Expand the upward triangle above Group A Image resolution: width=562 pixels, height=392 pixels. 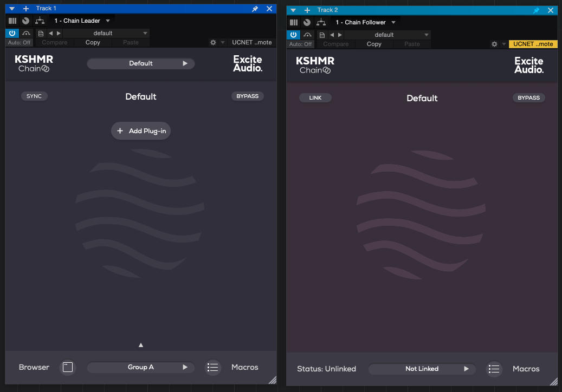[141, 345]
